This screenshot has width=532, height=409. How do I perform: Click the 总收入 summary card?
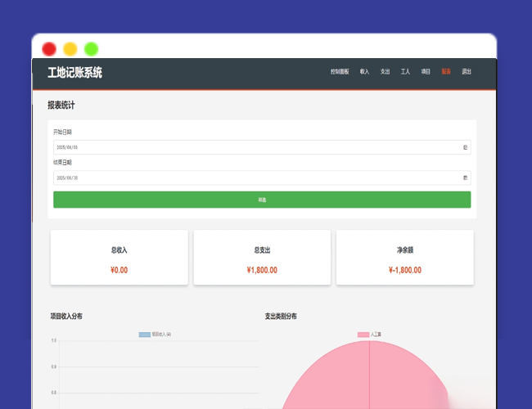tap(119, 258)
